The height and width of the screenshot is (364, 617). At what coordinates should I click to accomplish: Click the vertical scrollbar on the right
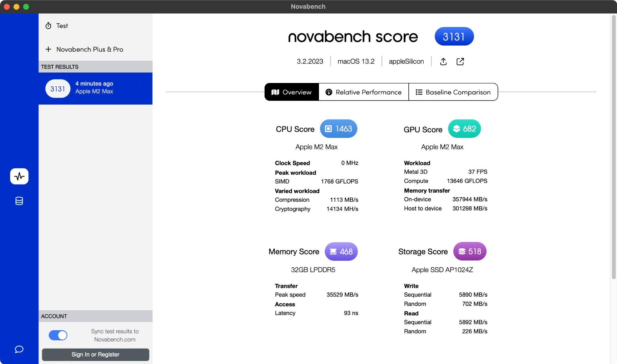[x=614, y=147]
